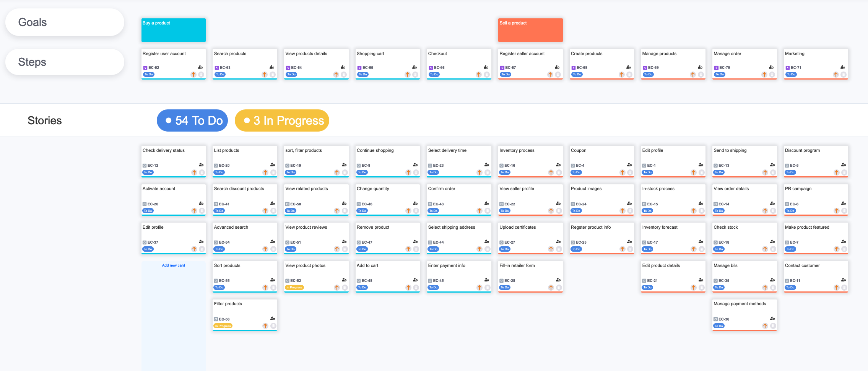
Task: Click the assignee icon on Register user account
Action: (x=201, y=67)
